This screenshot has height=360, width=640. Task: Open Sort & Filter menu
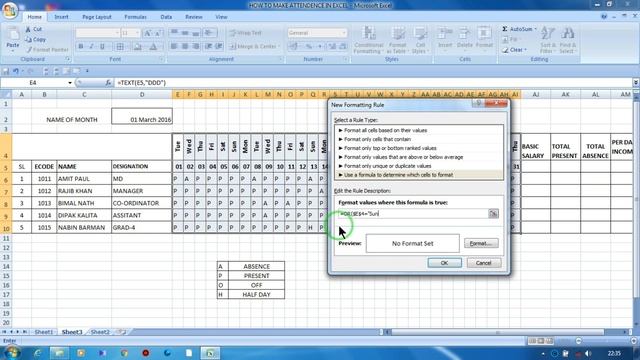[x=547, y=40]
